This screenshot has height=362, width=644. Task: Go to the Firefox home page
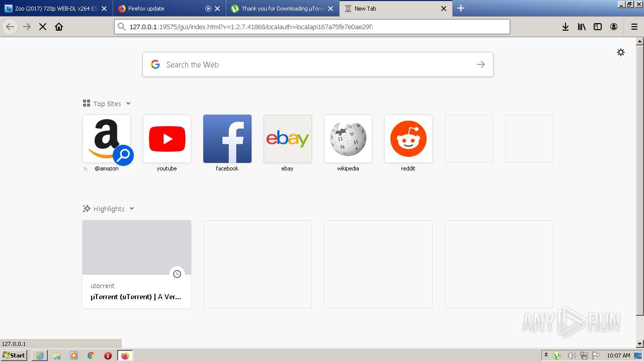pos(59,27)
